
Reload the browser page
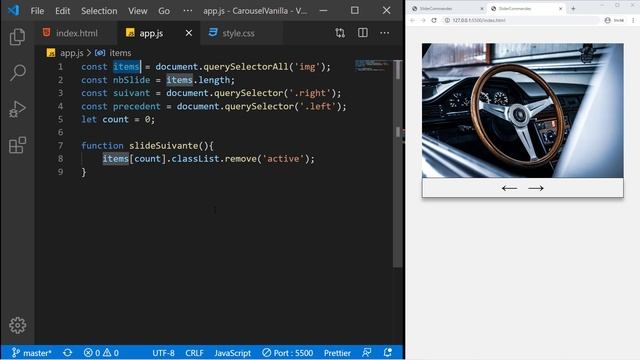(434, 20)
